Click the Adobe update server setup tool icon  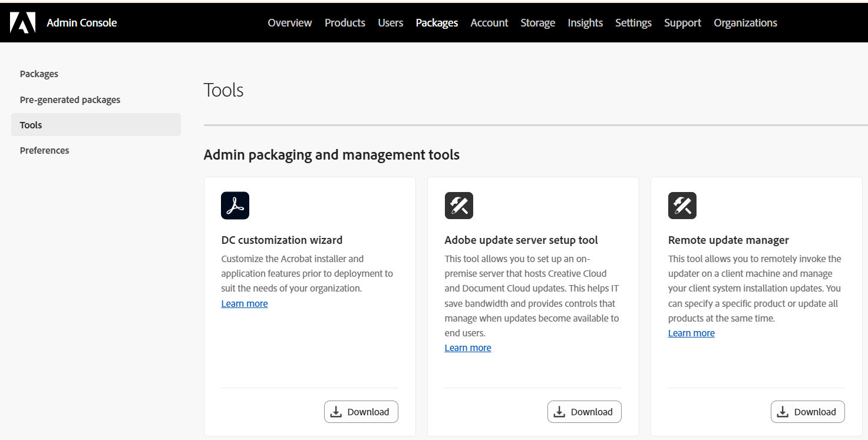coord(459,206)
